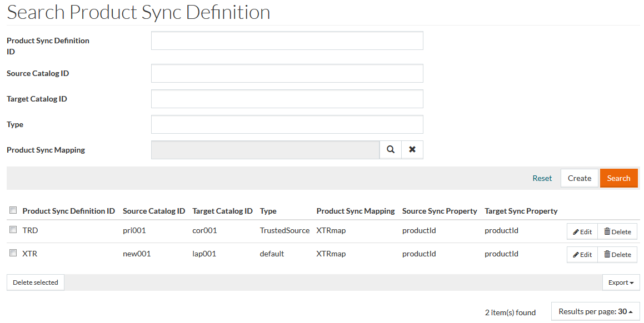This screenshot has height=323, width=644.
Task: Click the magnifier icon for Product Sync Mapping
Action: (391, 150)
